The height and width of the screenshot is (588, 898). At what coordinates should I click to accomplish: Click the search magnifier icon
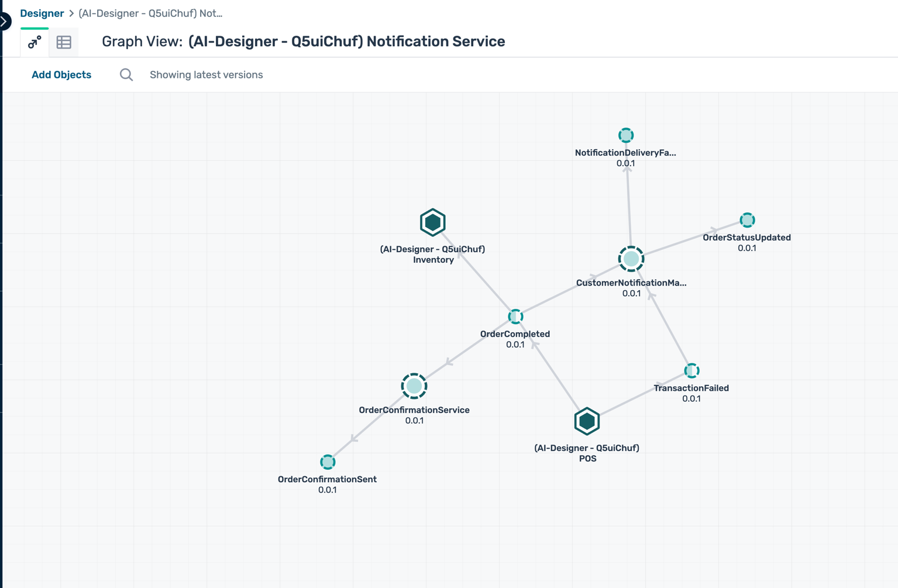[x=126, y=75]
